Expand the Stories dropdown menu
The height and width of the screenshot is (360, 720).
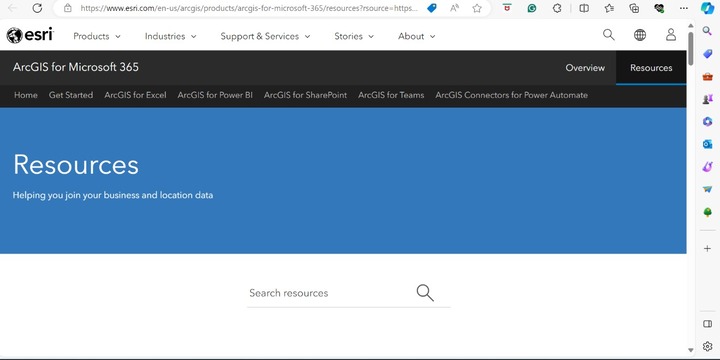[354, 36]
